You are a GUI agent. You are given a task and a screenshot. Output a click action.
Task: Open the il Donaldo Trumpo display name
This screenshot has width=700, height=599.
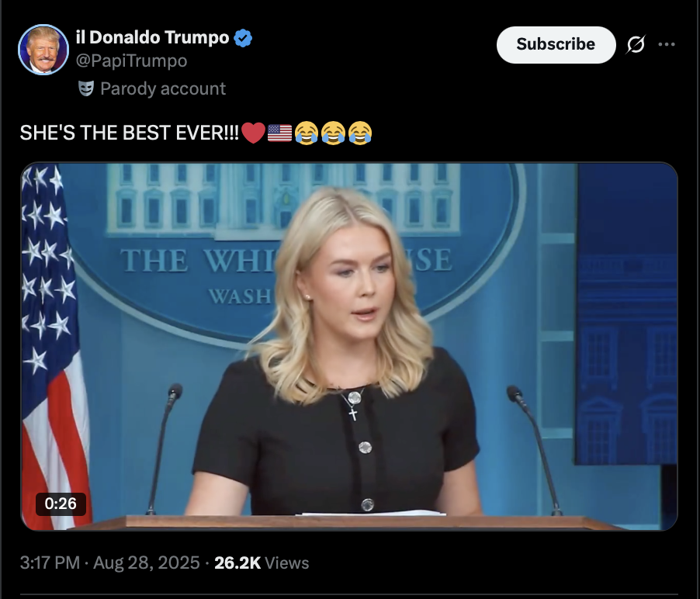(152, 38)
